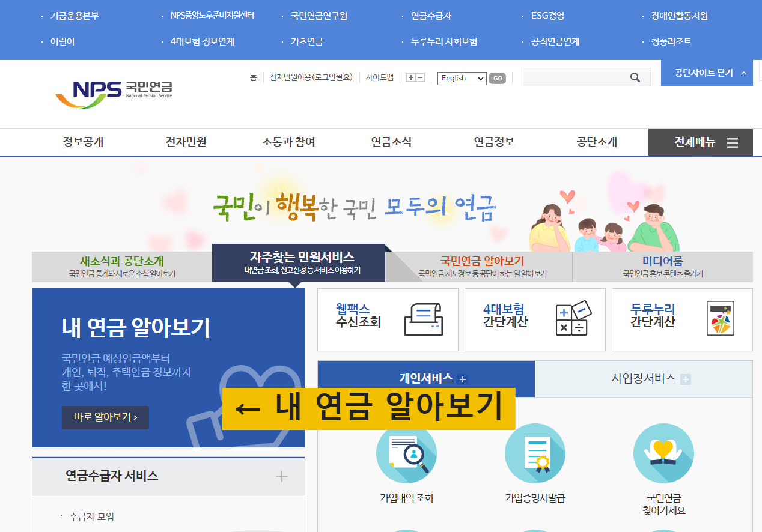Open 장애인활동지원 link

[679, 16]
